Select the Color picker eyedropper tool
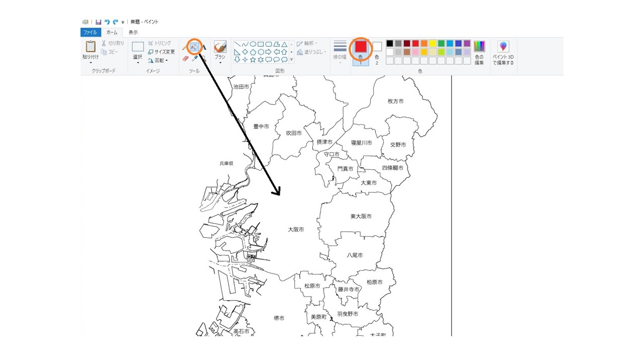 pyautogui.click(x=195, y=58)
